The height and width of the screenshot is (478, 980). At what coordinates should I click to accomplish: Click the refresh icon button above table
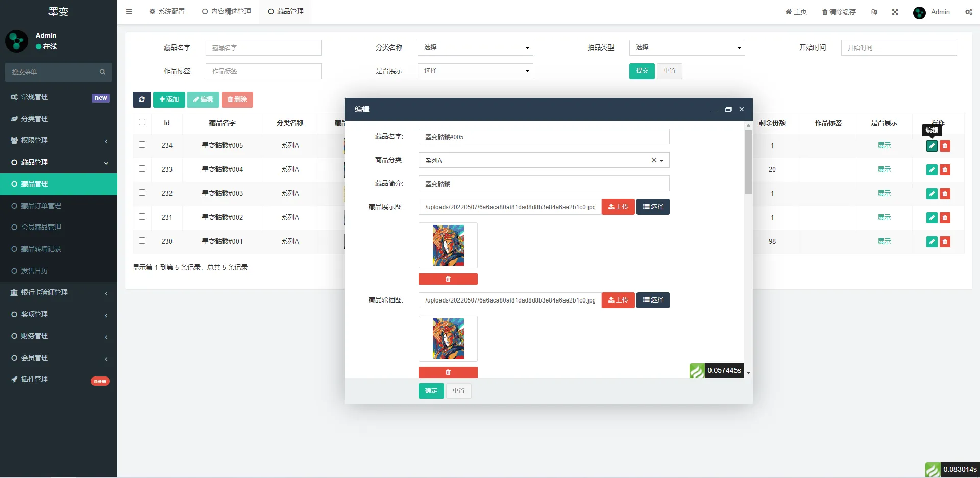pos(142,99)
